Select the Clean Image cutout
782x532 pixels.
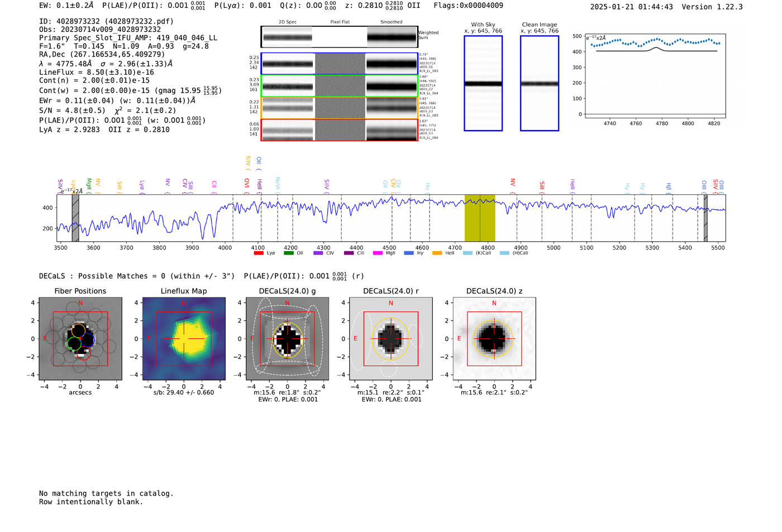540,83
